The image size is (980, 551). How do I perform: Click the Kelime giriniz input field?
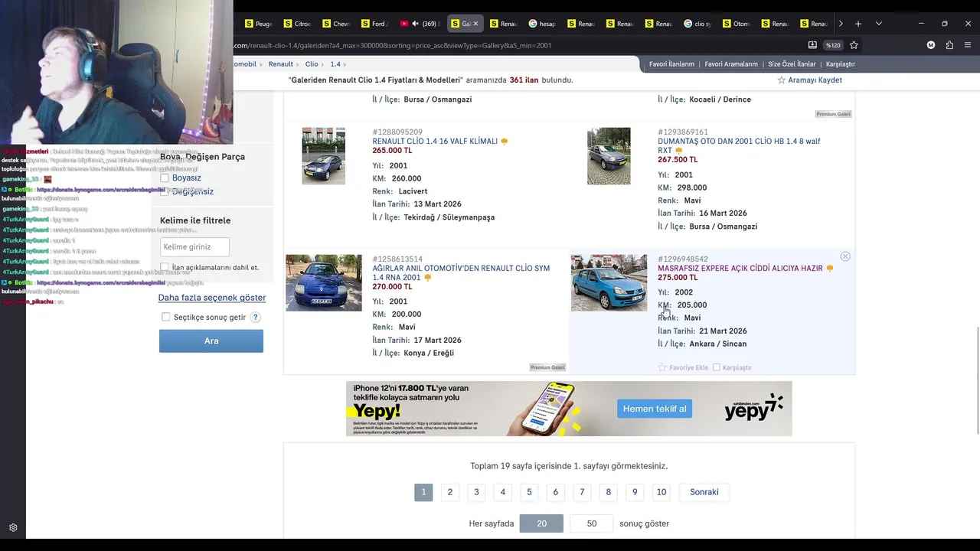click(x=194, y=246)
